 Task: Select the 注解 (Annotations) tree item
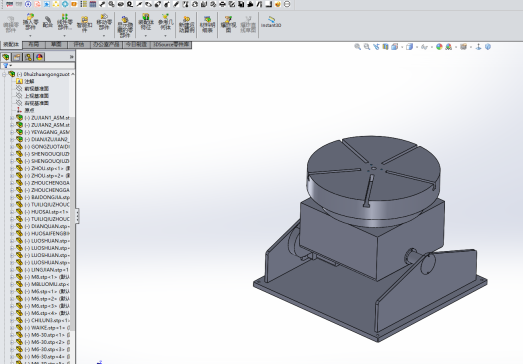click(x=25, y=81)
